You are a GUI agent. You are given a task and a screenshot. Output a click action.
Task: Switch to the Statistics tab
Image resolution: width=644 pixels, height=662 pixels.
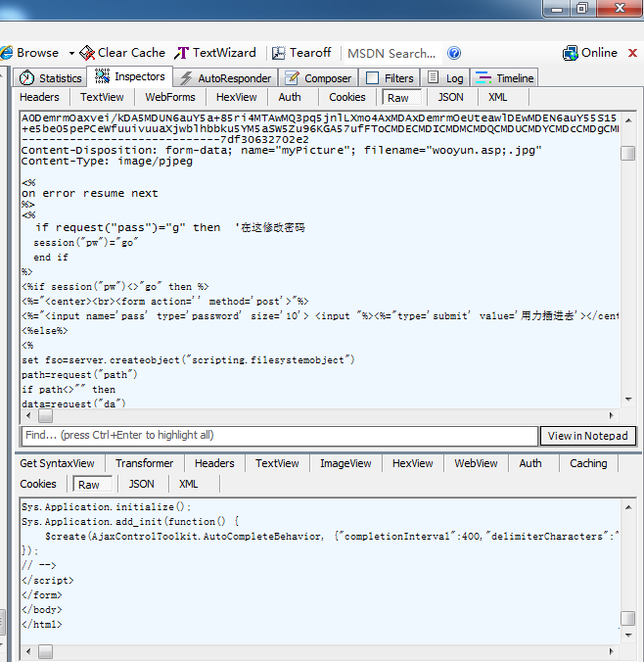(51, 77)
